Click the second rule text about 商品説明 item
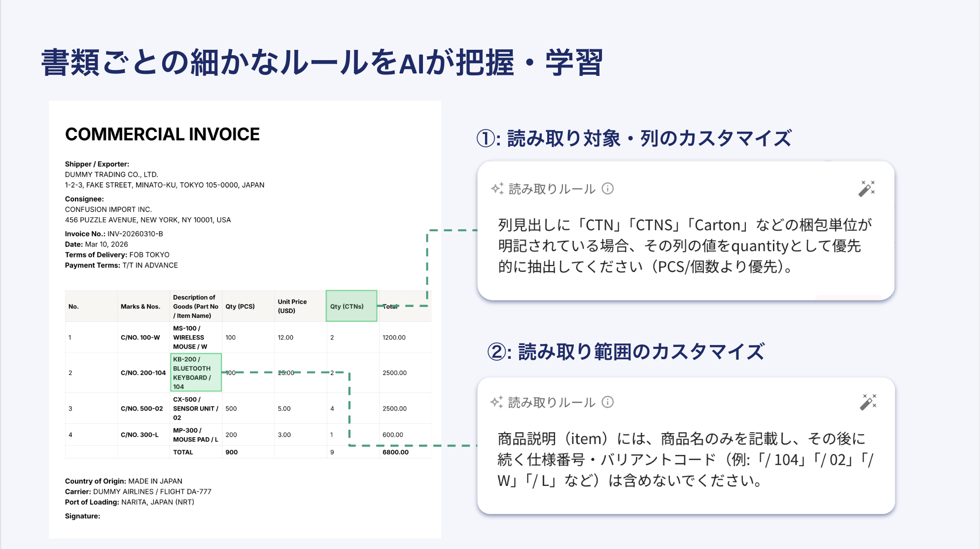Image resolution: width=980 pixels, height=549 pixels. [x=684, y=459]
